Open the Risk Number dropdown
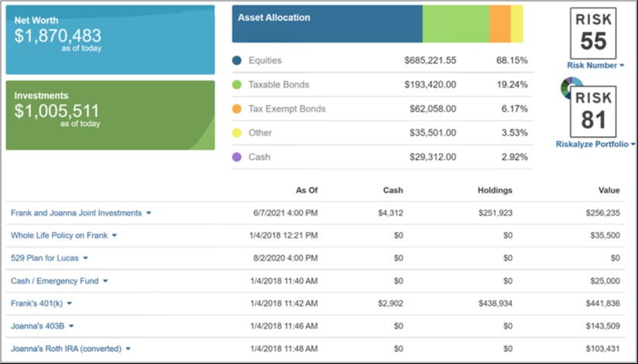The image size is (638, 364). (x=595, y=66)
